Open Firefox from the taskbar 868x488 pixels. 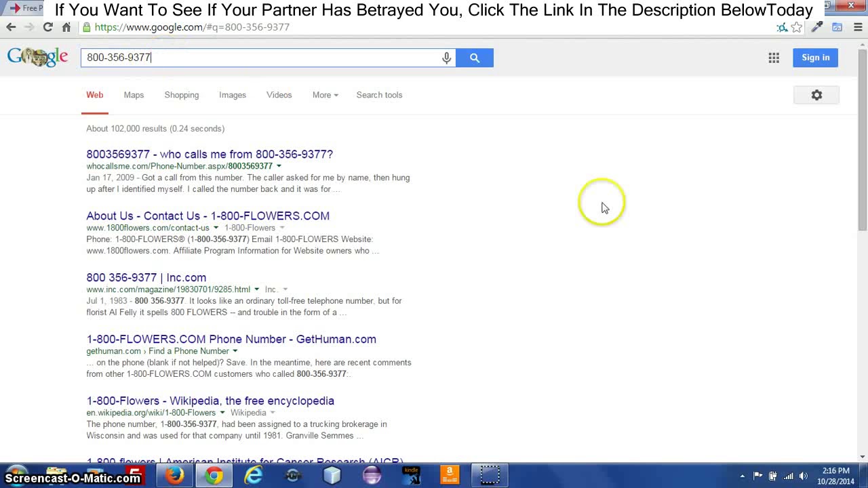tap(174, 476)
